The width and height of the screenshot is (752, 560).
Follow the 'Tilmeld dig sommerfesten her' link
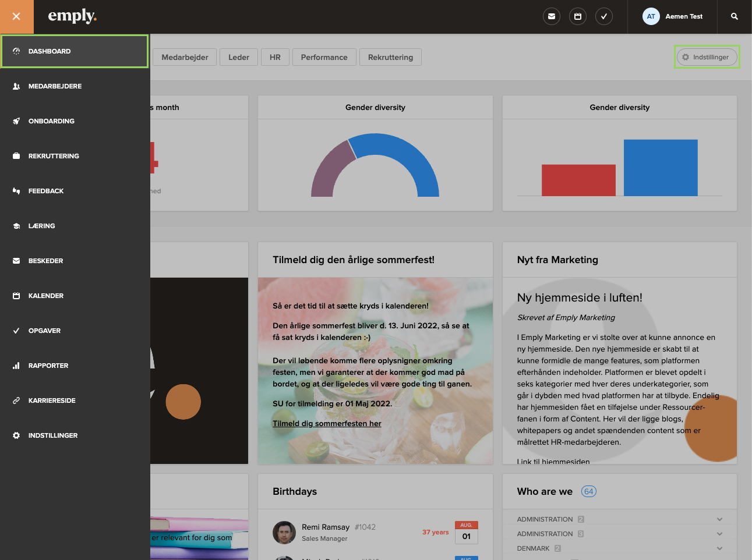(x=327, y=423)
